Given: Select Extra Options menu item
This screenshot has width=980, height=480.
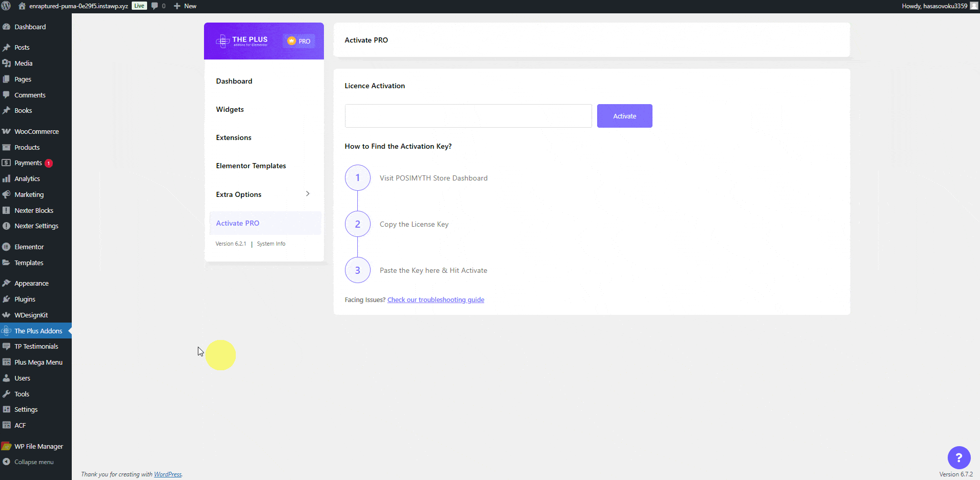Looking at the screenshot, I should (239, 194).
